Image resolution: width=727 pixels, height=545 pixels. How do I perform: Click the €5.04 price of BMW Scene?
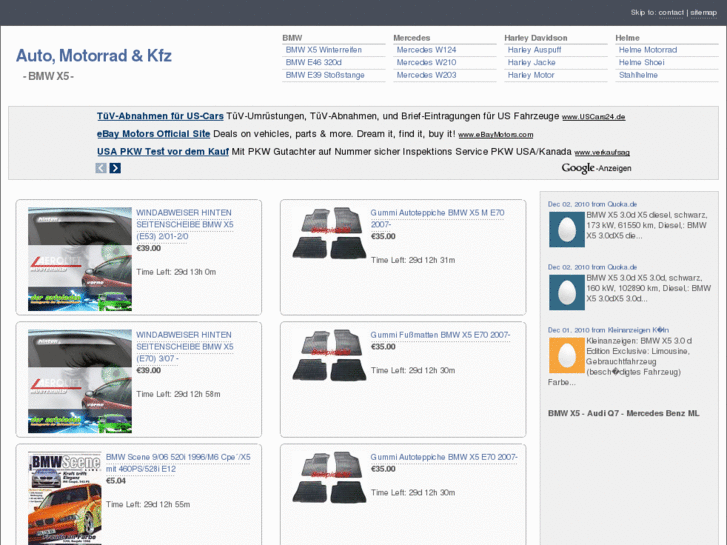pyautogui.click(x=116, y=481)
